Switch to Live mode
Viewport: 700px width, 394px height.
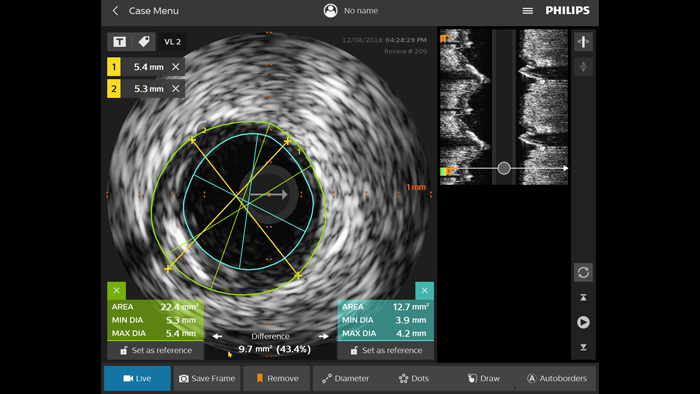(138, 378)
